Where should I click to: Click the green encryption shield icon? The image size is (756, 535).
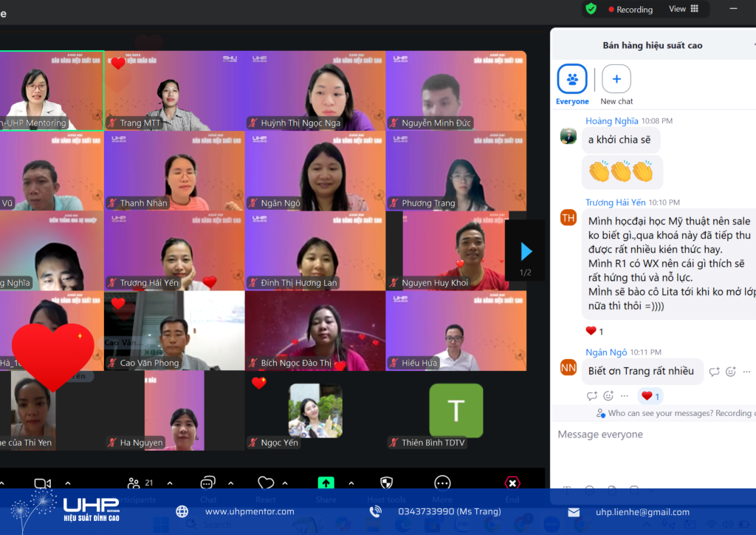(591, 9)
